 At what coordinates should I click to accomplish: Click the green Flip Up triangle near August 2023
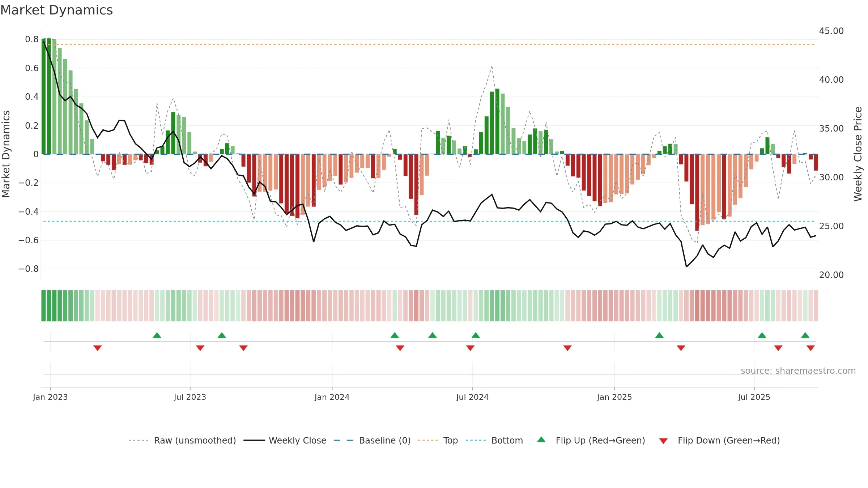pyautogui.click(x=222, y=335)
